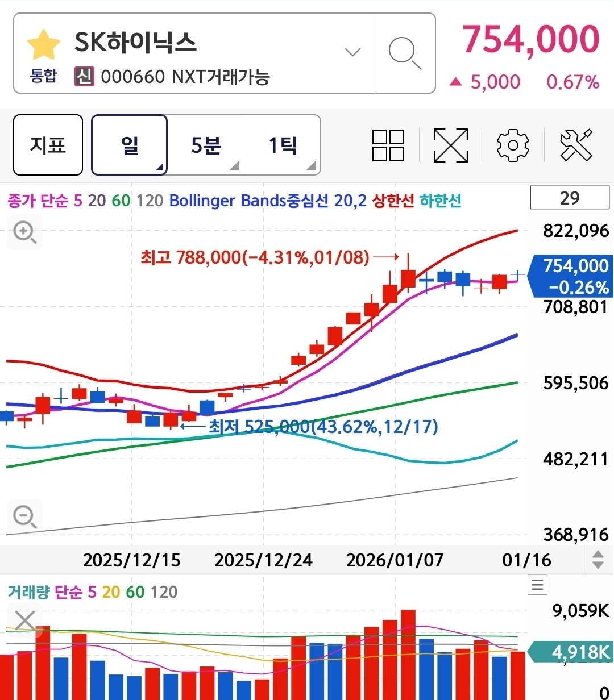614x700 pixels.
Task: Toggle the favorite star for SK하이닉스
Action: coord(44,45)
